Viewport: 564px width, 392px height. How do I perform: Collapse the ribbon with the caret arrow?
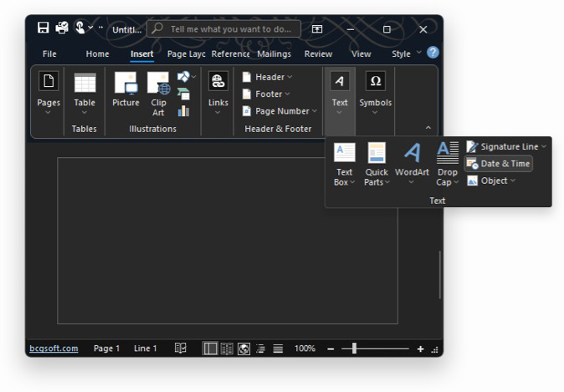click(428, 128)
